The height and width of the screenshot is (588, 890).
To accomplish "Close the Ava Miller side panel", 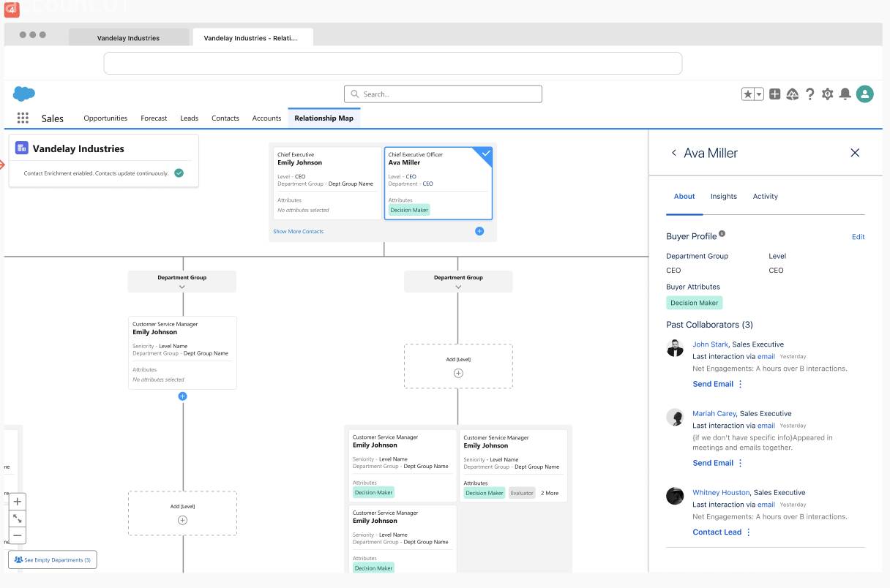I will [855, 153].
